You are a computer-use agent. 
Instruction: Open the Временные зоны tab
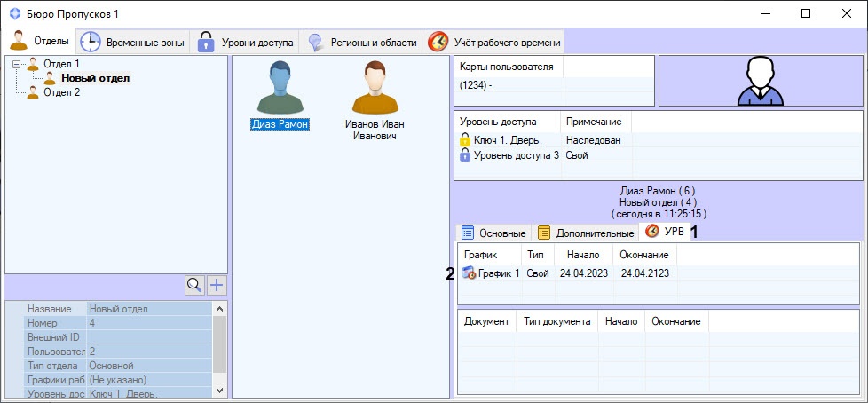click(x=133, y=42)
